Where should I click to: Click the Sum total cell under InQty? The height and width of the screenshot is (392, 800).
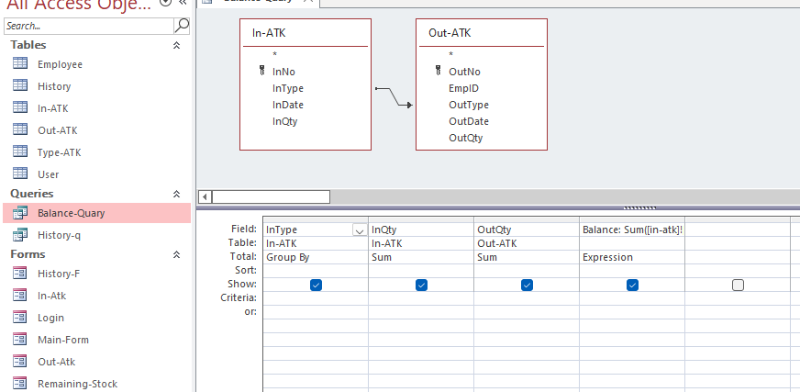pyautogui.click(x=421, y=257)
